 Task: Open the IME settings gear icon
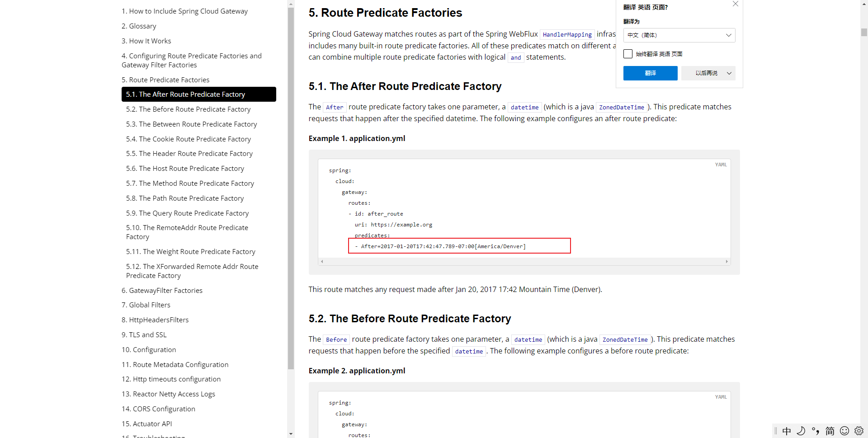tap(859, 431)
